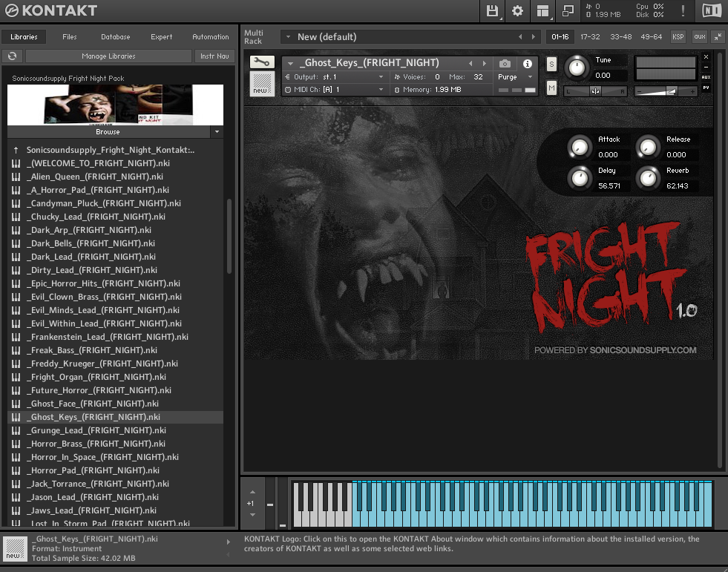
Task: Click the Browse button
Action: [109, 132]
